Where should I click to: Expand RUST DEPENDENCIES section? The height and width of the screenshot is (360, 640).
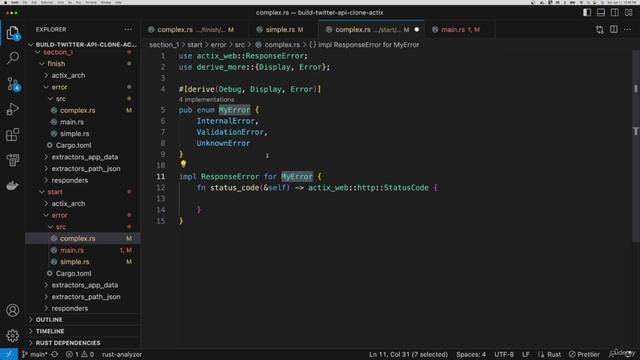(x=83, y=343)
